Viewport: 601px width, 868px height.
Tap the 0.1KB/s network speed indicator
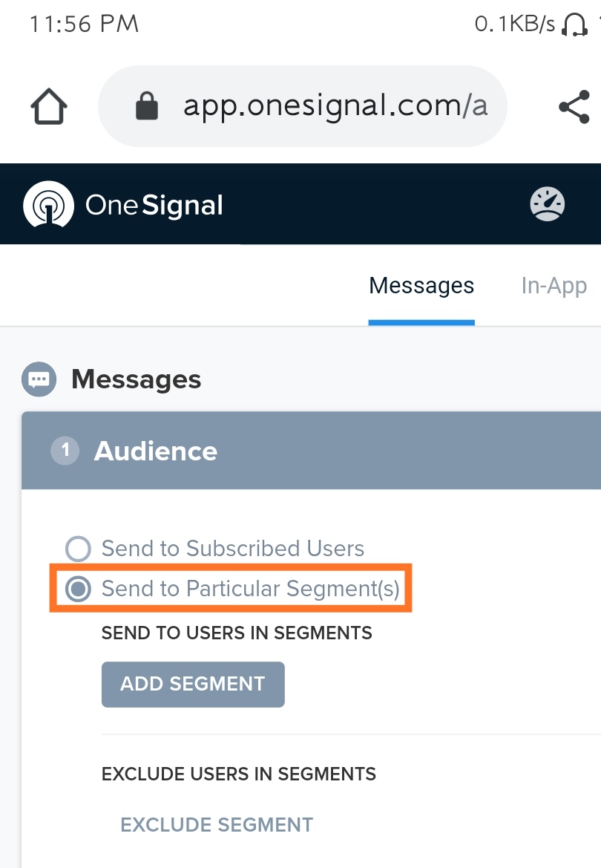[514, 25]
